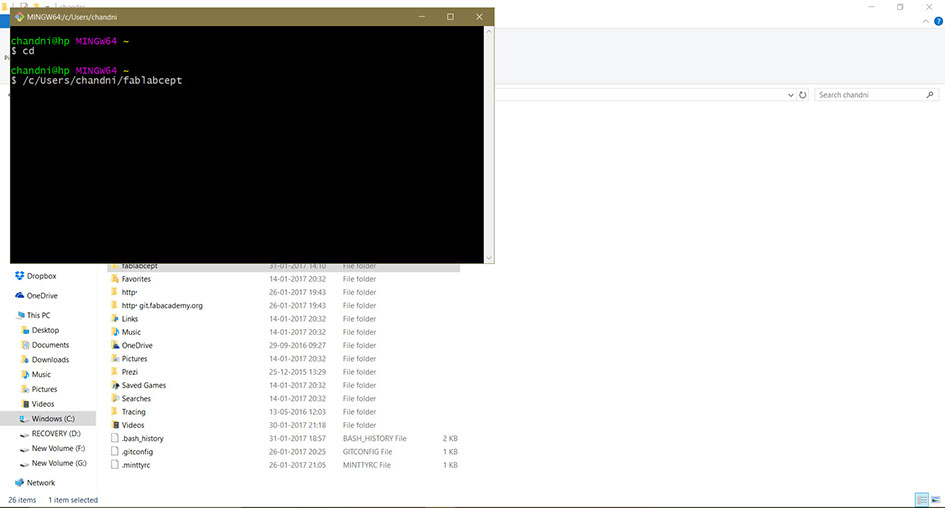Switch to details view icon in status bar
Image resolution: width=945 pixels, height=508 pixels.
coord(921,500)
